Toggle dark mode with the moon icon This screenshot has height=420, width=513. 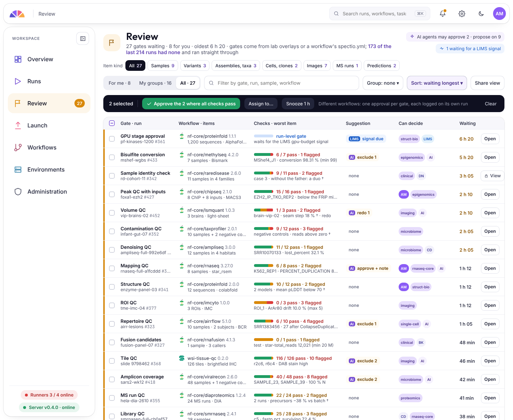point(481,14)
